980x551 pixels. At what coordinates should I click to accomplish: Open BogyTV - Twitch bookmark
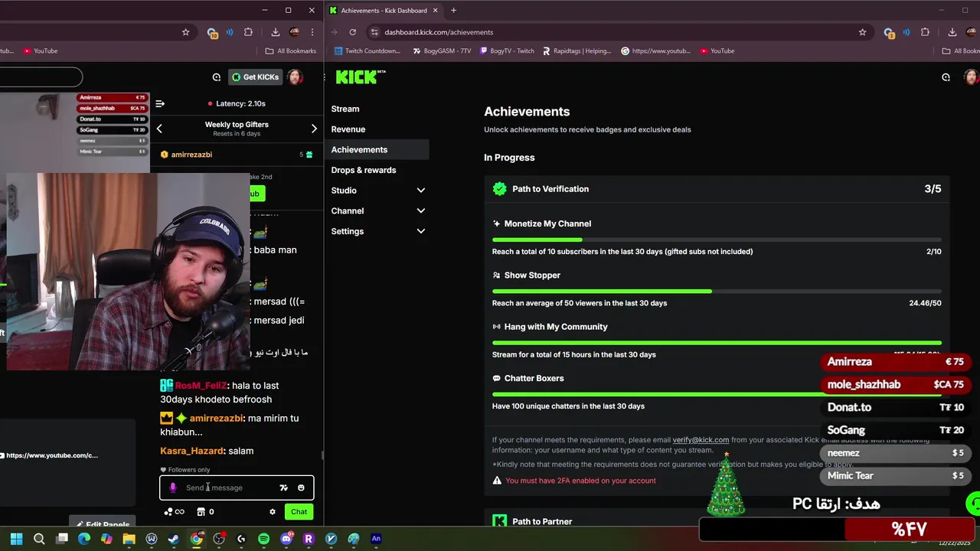[507, 51]
